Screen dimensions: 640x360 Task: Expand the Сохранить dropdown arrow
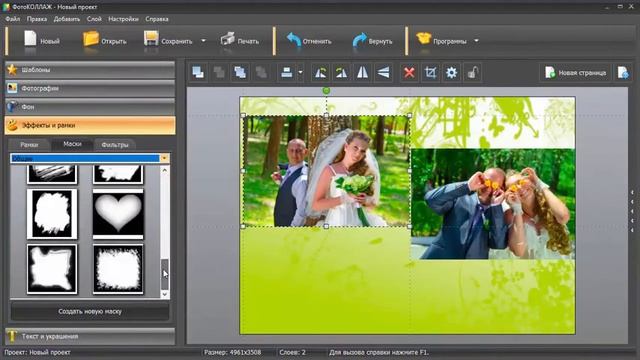203,41
